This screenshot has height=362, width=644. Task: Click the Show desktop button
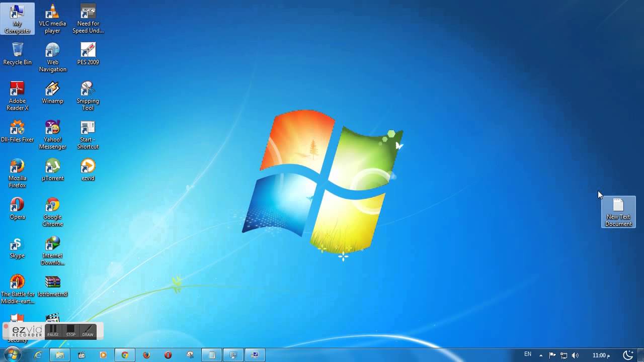[640, 355]
